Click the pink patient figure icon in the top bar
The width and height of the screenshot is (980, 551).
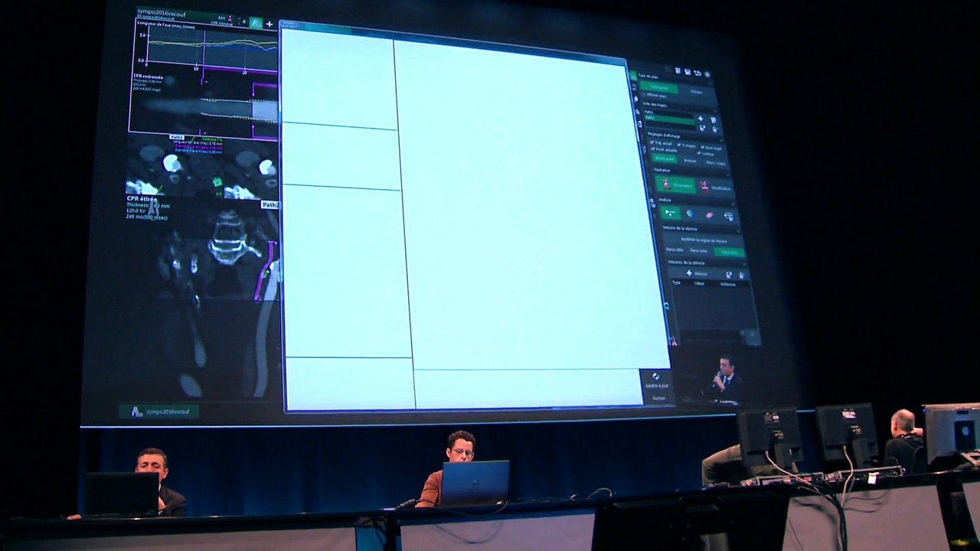[x=230, y=18]
